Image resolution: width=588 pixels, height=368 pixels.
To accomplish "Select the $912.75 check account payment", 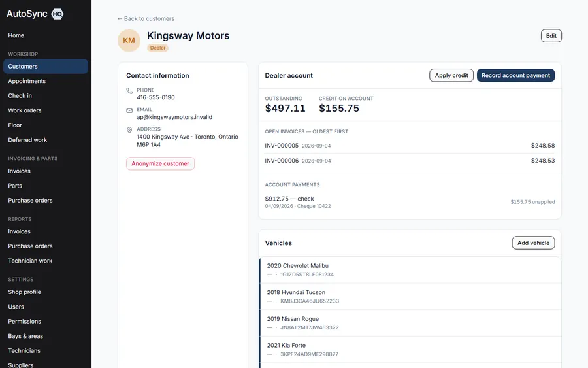I will 410,202.
